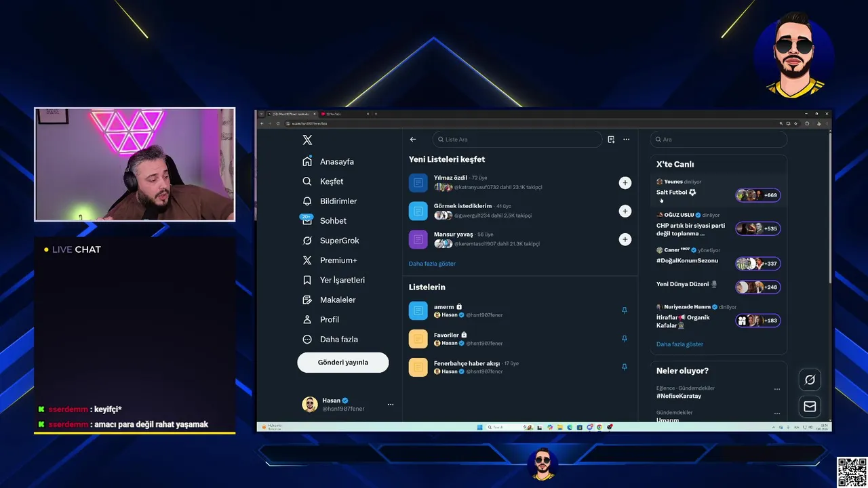Click browser reload button
868x488 pixels.
click(277, 123)
